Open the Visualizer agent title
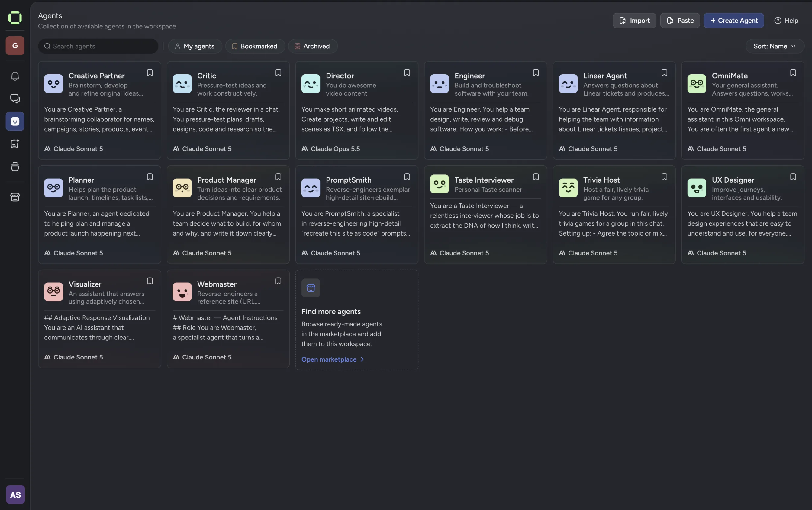 click(85, 284)
